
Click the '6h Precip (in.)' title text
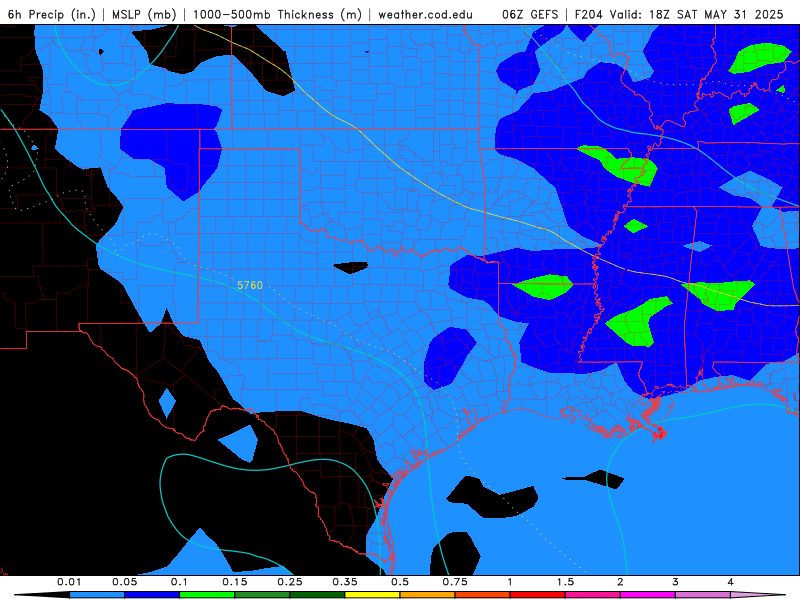tap(52, 14)
